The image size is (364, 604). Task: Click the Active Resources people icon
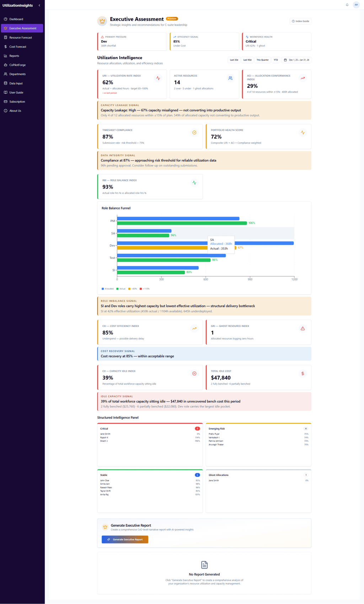pos(230,78)
